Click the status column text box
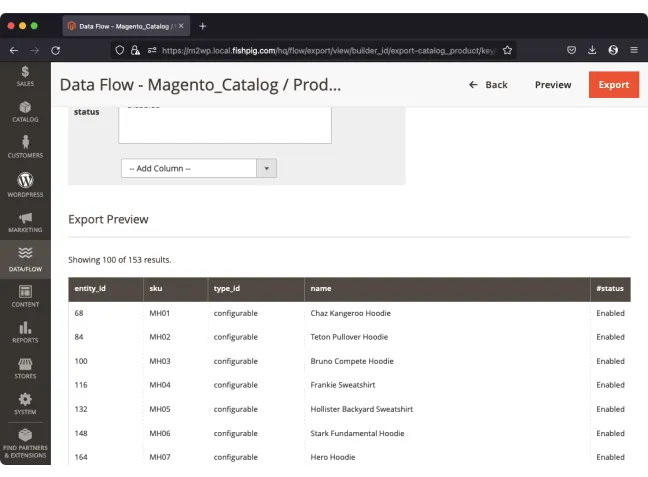Screen dimensions: 648x477 pyautogui.click(x=224, y=123)
